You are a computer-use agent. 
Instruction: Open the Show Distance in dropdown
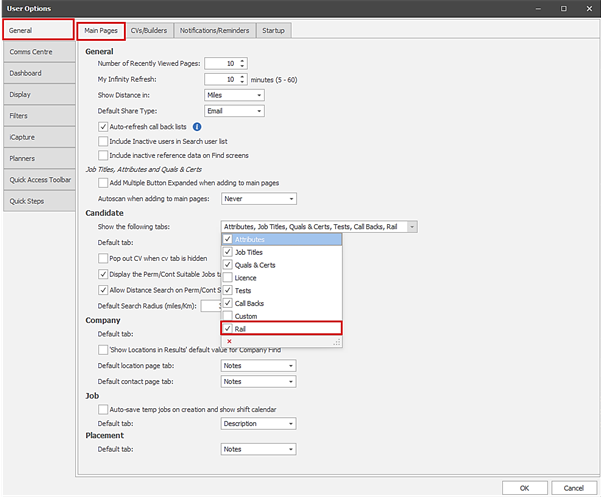[x=259, y=95]
